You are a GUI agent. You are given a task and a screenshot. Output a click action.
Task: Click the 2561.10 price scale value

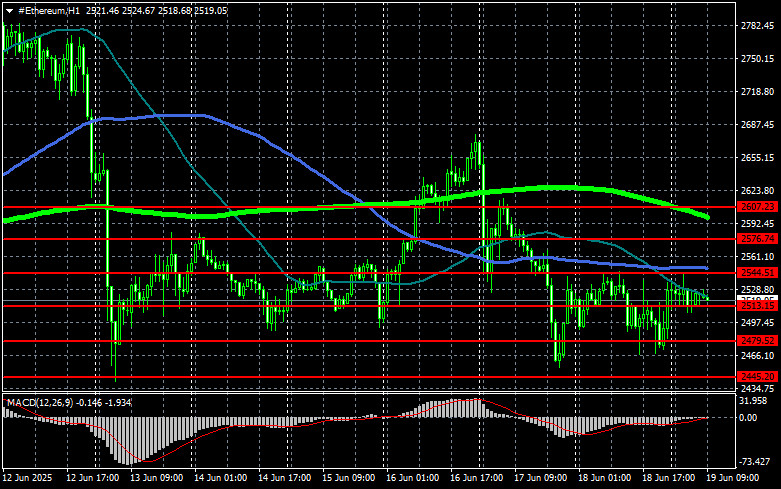click(x=758, y=256)
